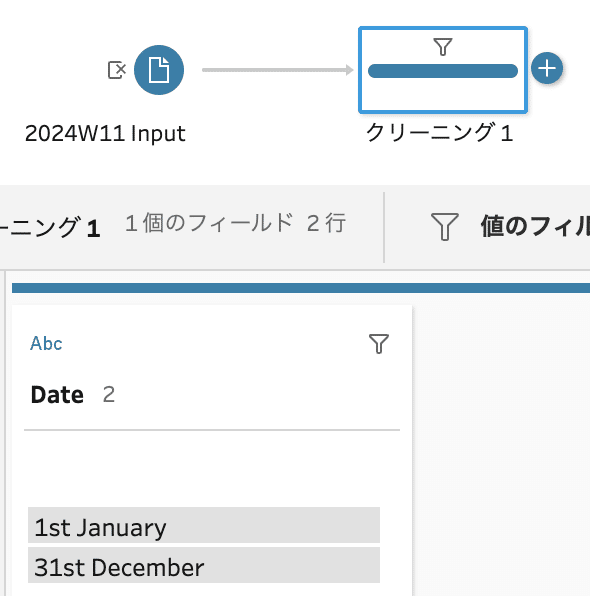
Task: Add a new step with the plus button
Action: tap(547, 68)
